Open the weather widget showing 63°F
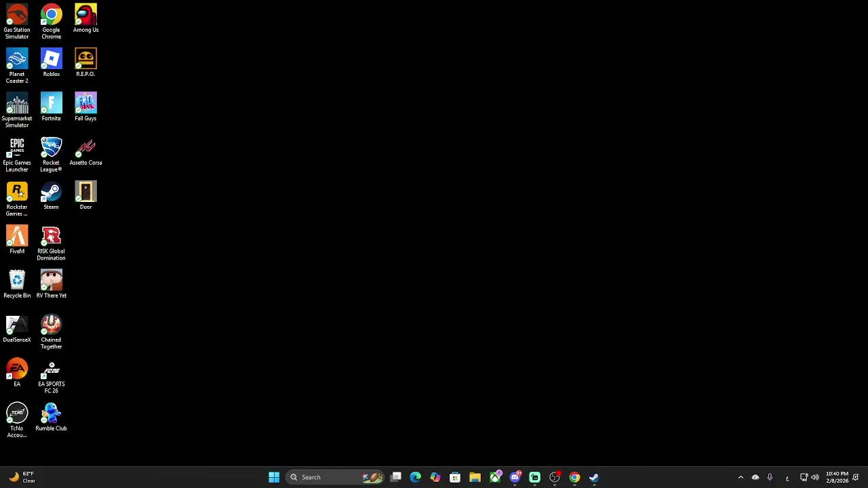 click(22, 477)
